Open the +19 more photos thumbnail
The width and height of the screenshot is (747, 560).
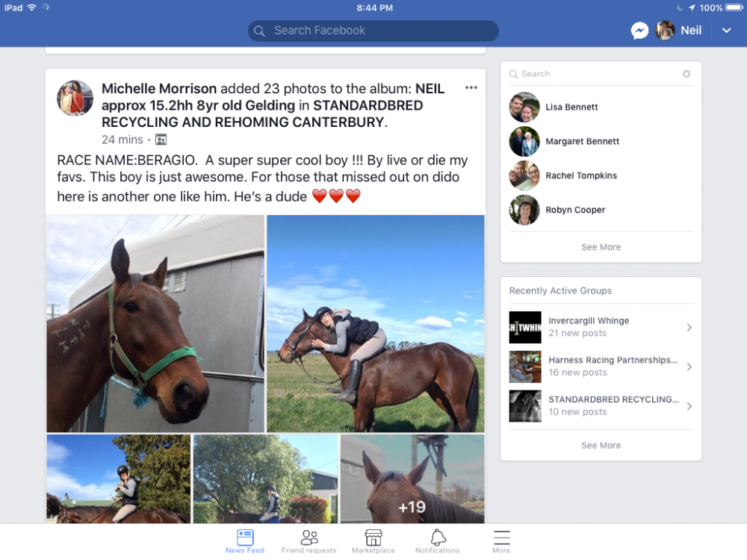click(x=412, y=479)
